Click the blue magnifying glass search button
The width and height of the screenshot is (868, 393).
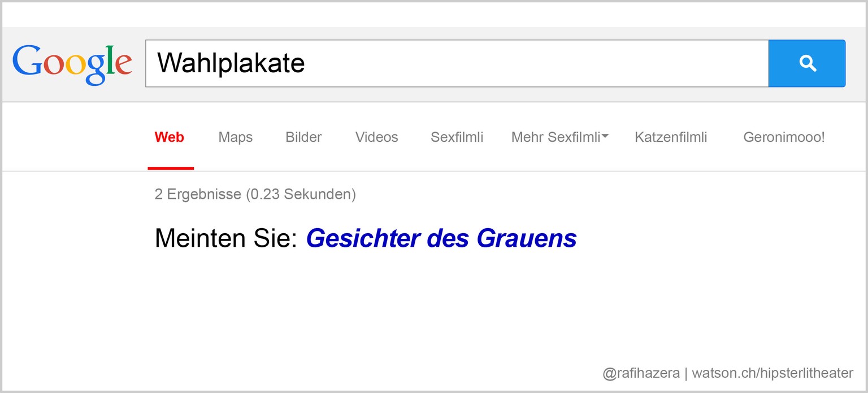(806, 63)
